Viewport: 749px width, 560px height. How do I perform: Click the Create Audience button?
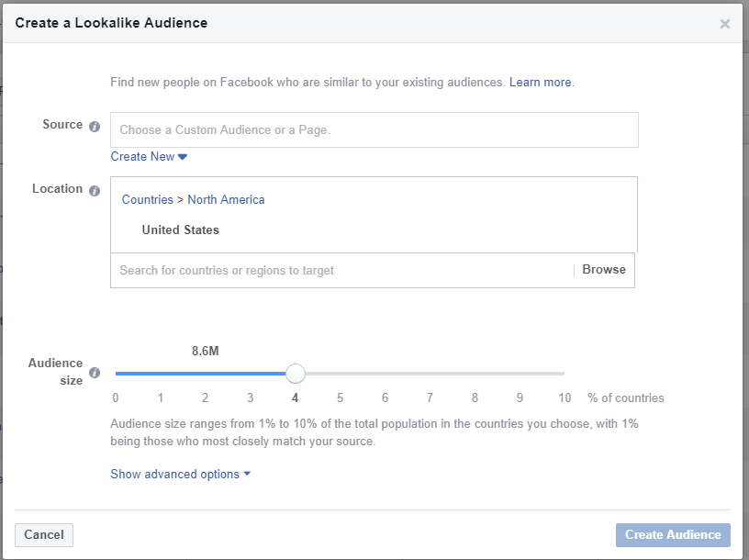[673, 535]
